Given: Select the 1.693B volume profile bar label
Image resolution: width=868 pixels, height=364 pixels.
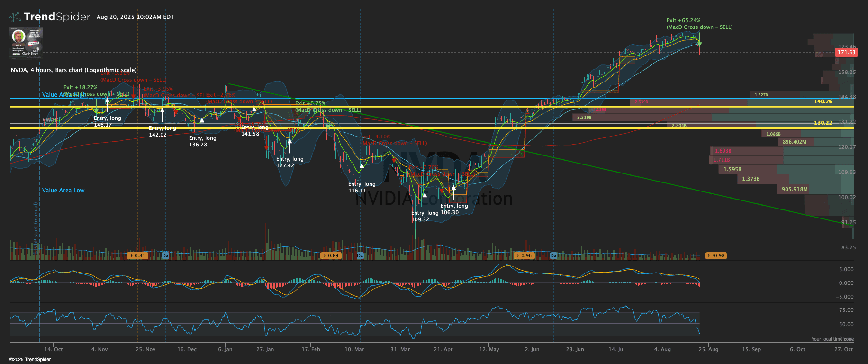Looking at the screenshot, I should coord(723,151).
